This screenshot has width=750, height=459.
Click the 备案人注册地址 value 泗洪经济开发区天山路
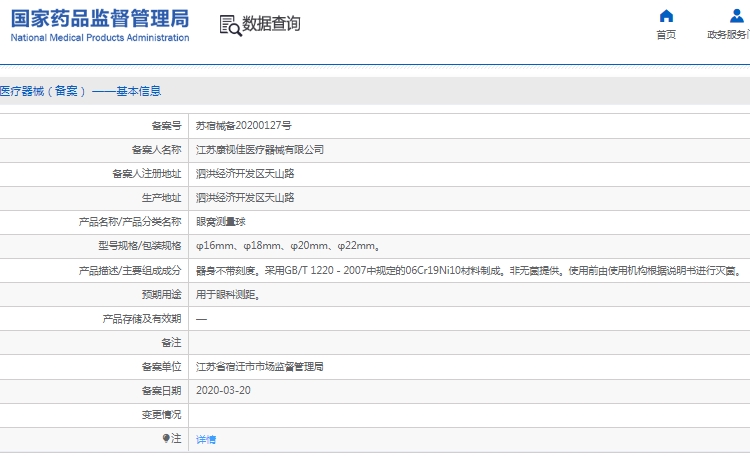click(x=245, y=174)
